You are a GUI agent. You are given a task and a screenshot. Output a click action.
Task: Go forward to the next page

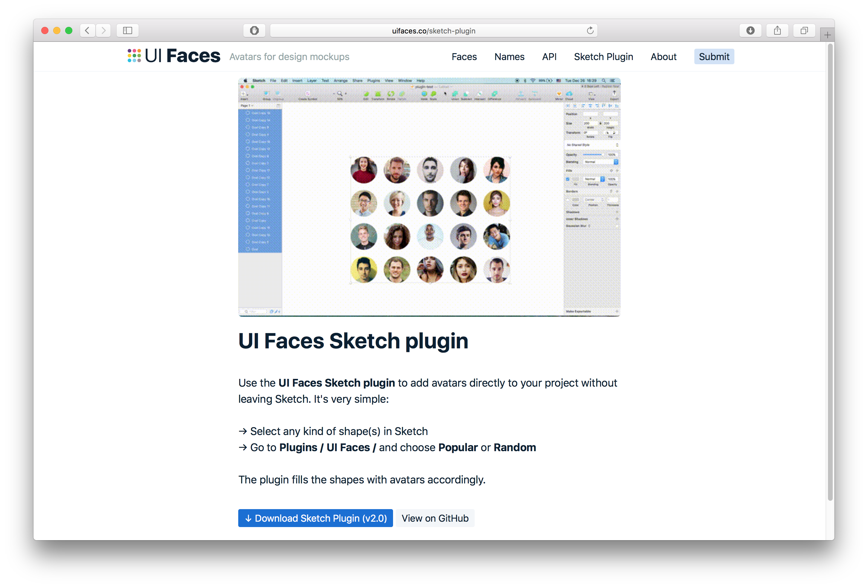pos(103,30)
